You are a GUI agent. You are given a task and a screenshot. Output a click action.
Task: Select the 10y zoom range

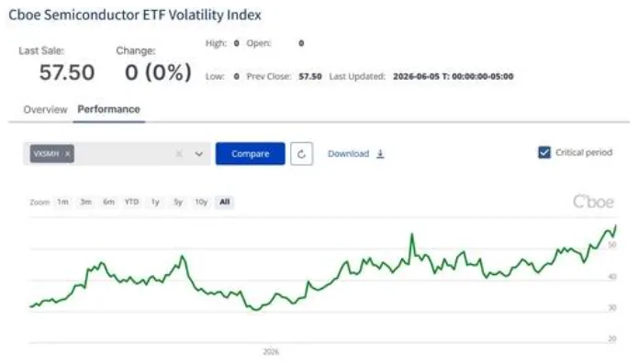(201, 202)
